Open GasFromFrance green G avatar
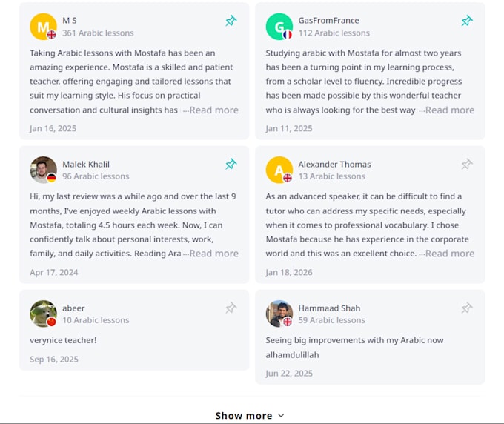504x424 pixels. 279,27
